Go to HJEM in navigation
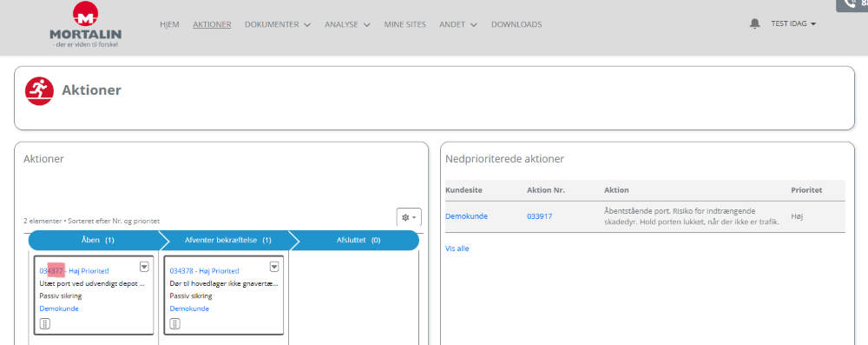The image size is (868, 345). (x=169, y=24)
